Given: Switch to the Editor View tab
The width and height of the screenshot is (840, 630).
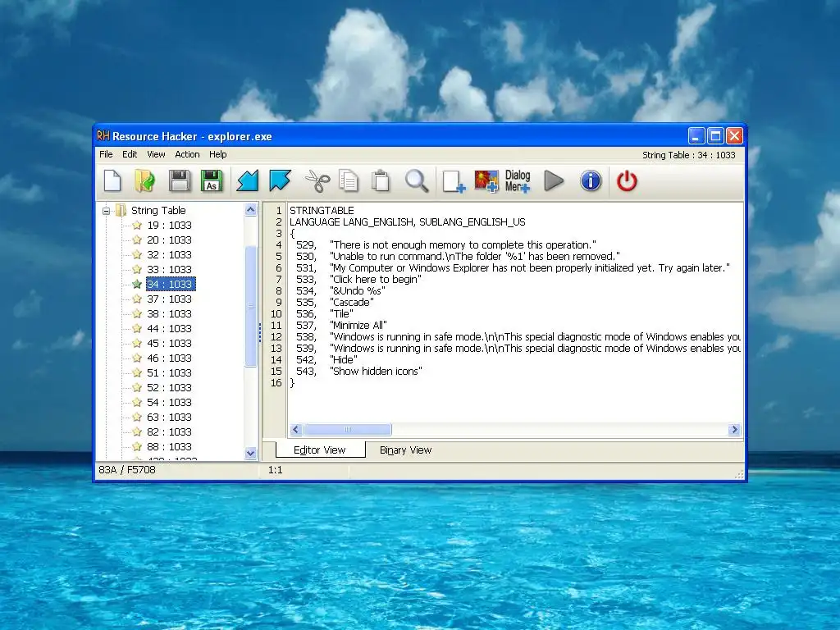Looking at the screenshot, I should click(x=320, y=450).
